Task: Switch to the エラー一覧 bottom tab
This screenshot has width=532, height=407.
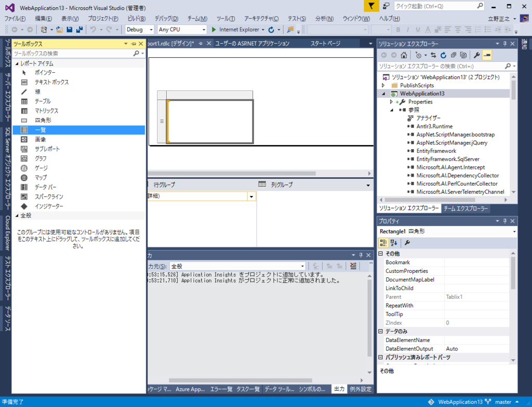Action: 221,389
